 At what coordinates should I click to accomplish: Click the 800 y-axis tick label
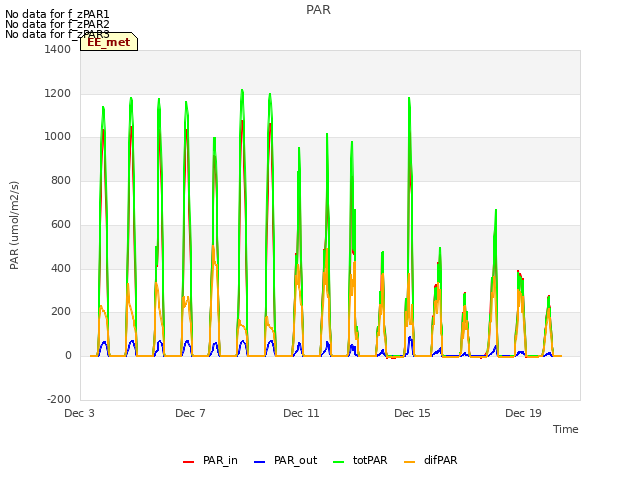pos(61,181)
